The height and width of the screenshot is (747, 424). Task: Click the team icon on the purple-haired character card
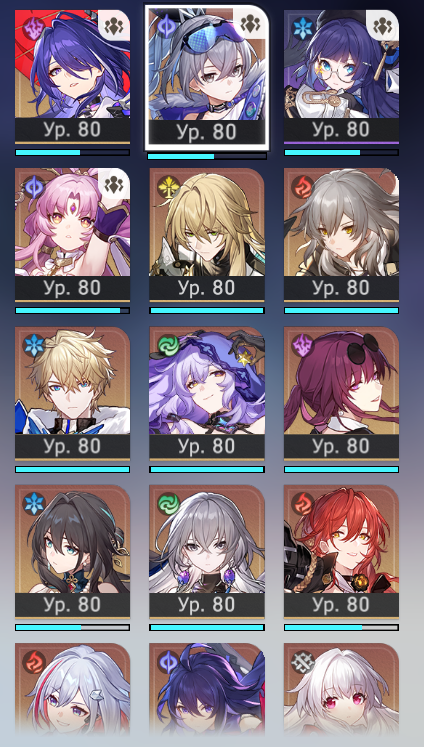pos(114,25)
